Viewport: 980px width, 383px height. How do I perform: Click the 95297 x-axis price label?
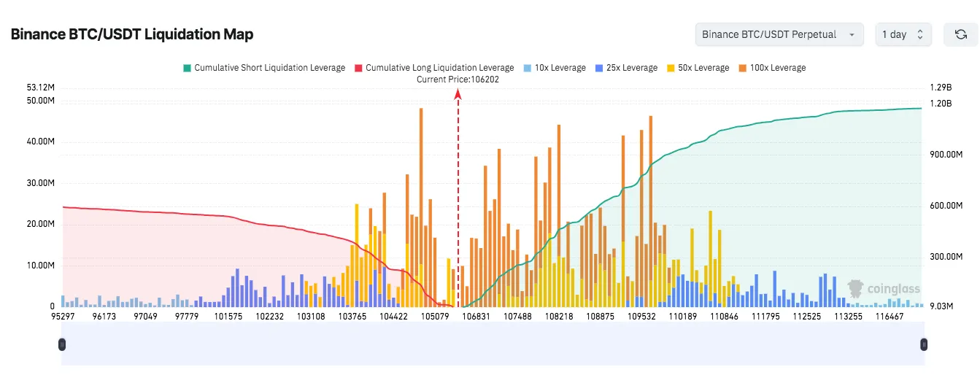pyautogui.click(x=63, y=317)
